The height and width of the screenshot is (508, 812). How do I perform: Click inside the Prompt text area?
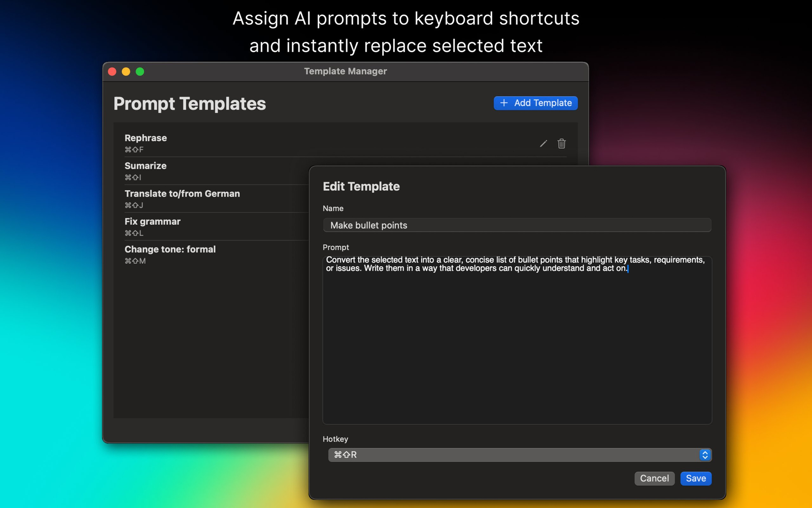pyautogui.click(x=517, y=345)
